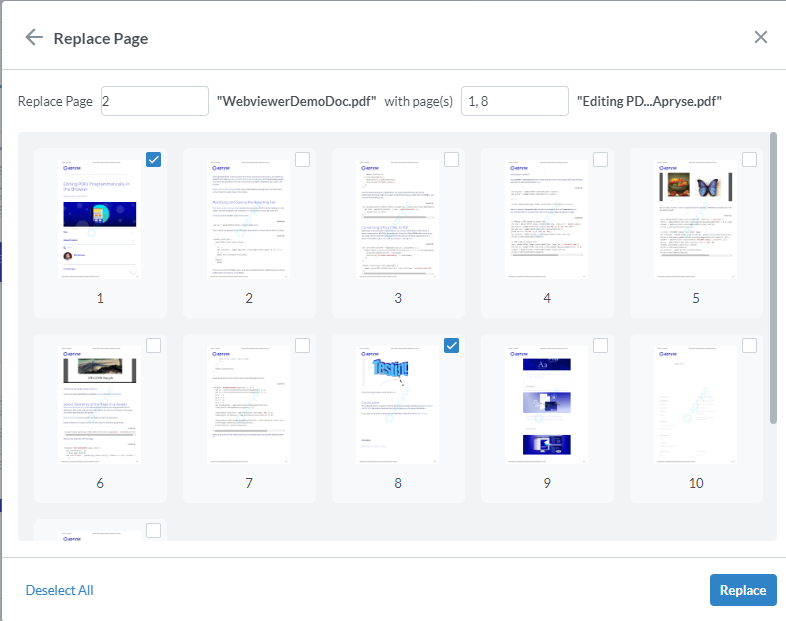This screenshot has width=786, height=621.
Task: Click the page number label 1
Action: [100, 298]
